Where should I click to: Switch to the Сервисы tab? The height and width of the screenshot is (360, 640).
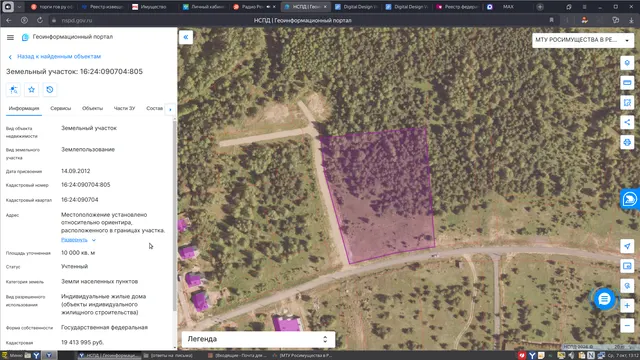(x=60, y=109)
